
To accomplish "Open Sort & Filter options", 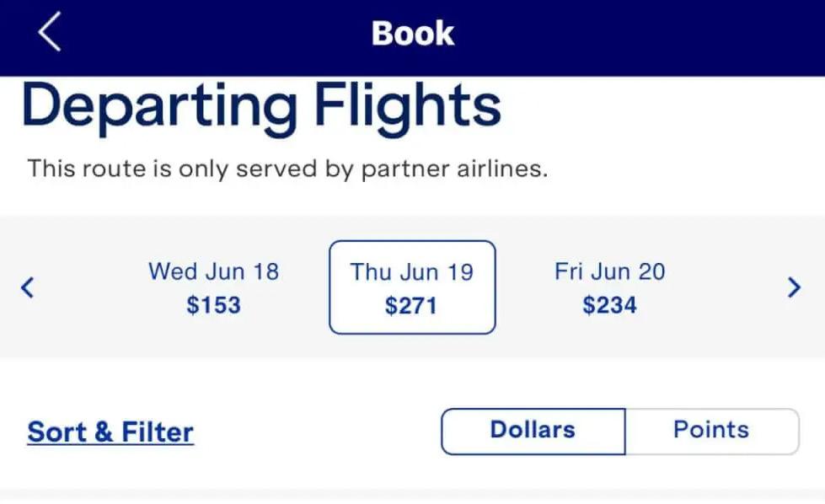I will [110, 432].
